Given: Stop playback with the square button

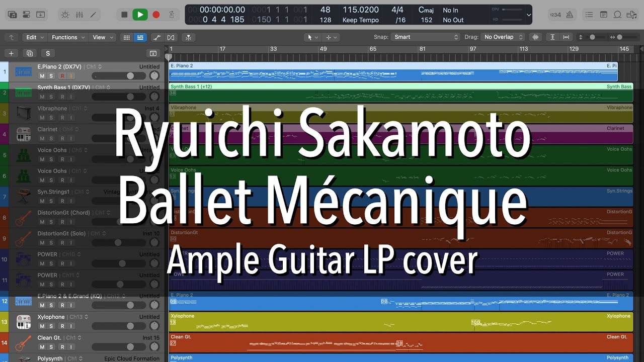Looking at the screenshot, I should (x=124, y=15).
